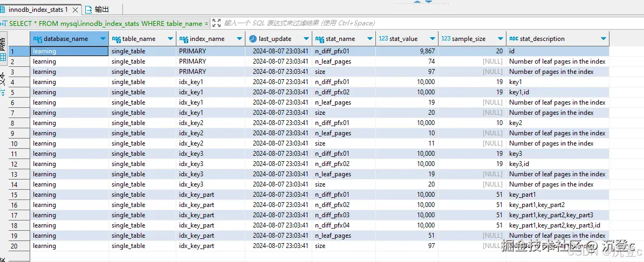Select the idx_key_part index_name cell in row 15
This screenshot has width=644, height=262.
211,195
